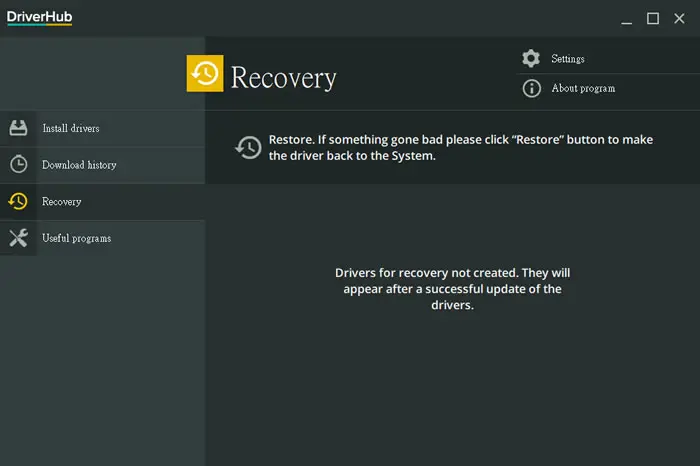
Task: Go to Download history label
Action: coord(79,165)
